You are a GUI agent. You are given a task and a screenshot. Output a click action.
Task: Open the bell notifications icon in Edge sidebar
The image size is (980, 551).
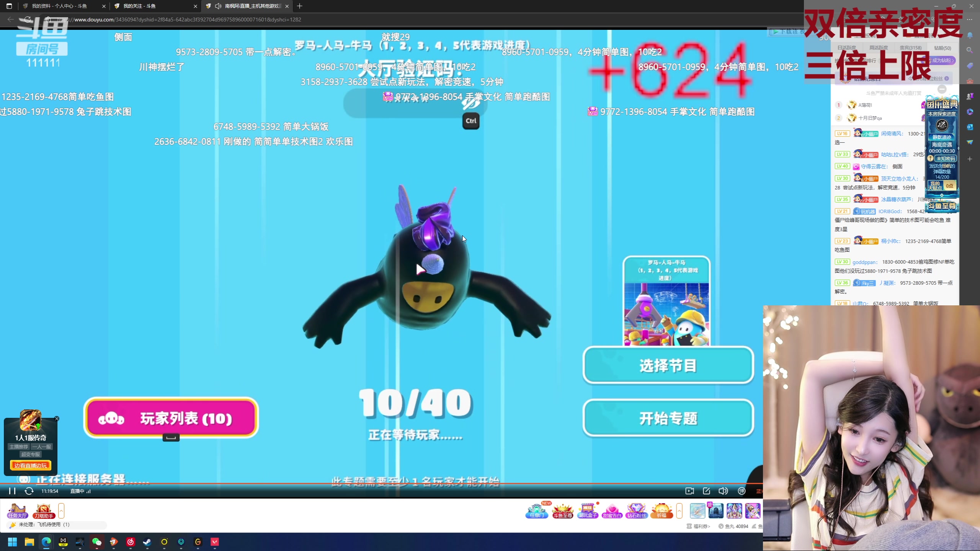970,35
